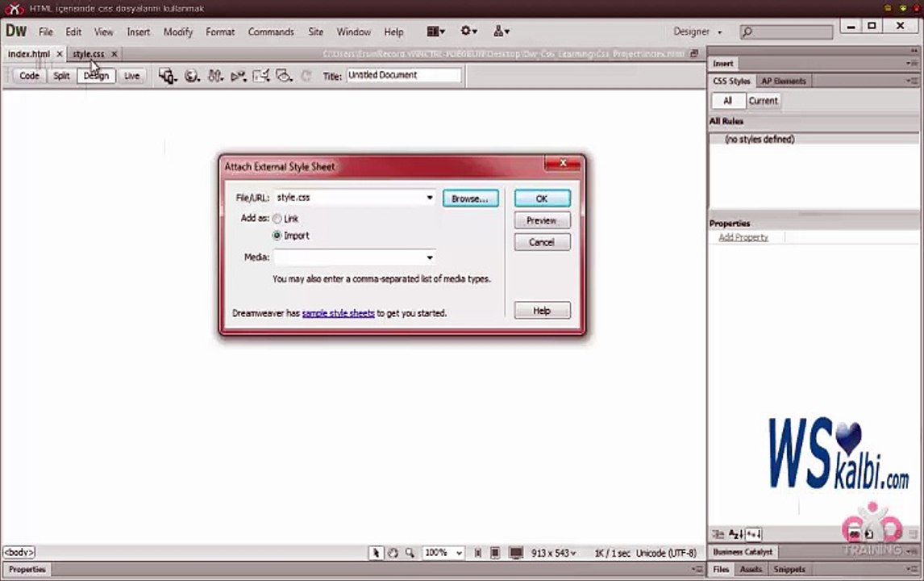The height and width of the screenshot is (581, 924).
Task: Switch to Code view
Action: tap(29, 76)
